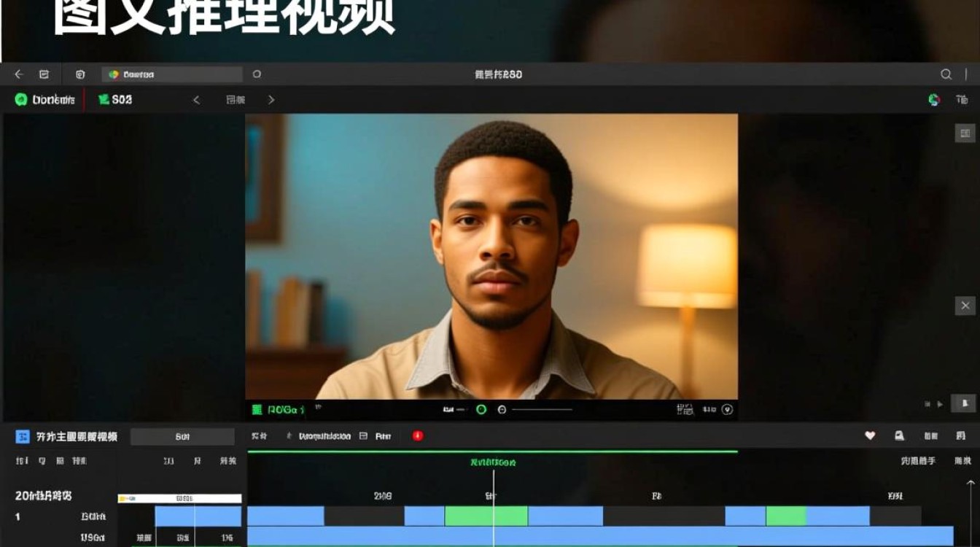Click the back arrow in top bar
This screenshot has height=547, width=980.
[x=19, y=74]
